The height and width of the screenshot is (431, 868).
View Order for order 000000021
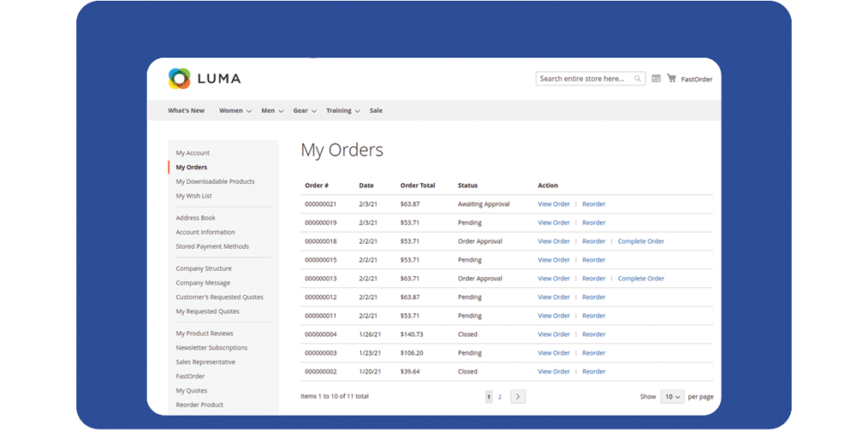pos(554,204)
